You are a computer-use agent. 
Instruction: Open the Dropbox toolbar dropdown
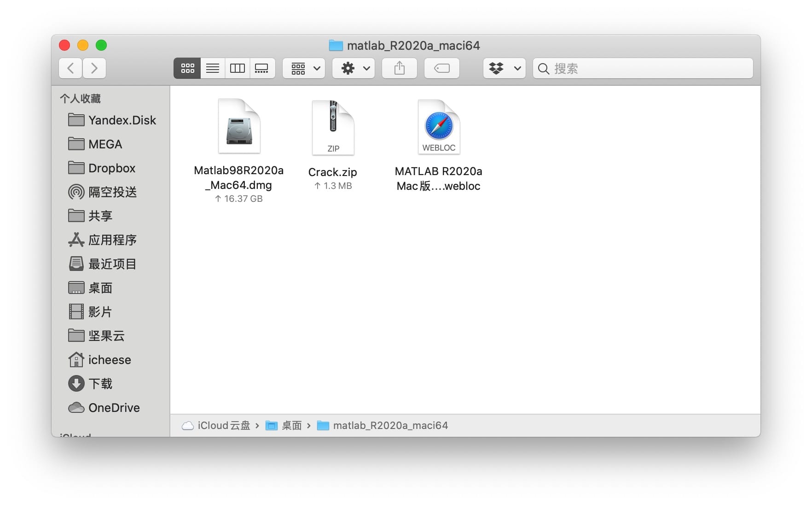(505, 68)
